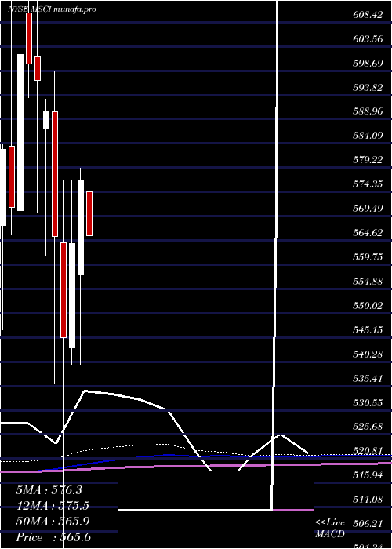Click the 569.49 price axis label

point(368,209)
